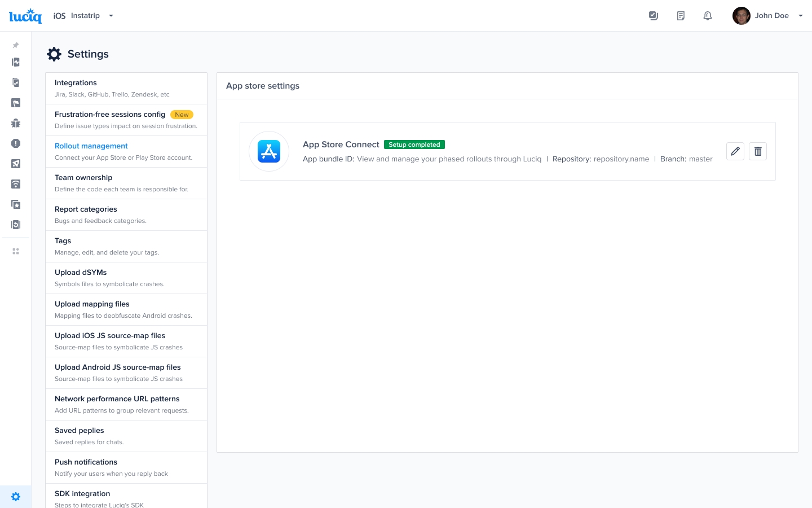Screen dimensions: 812x508
Task: Click the bug icon in the left sidebar
Action: (16, 123)
